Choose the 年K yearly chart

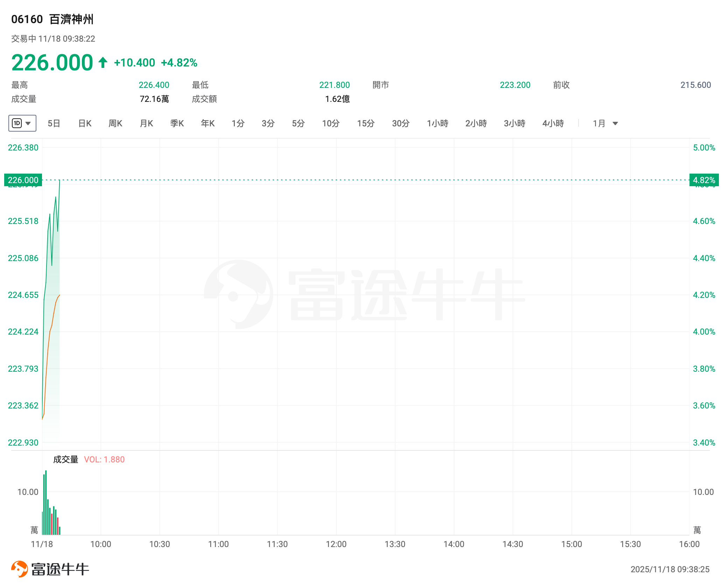pos(208,123)
